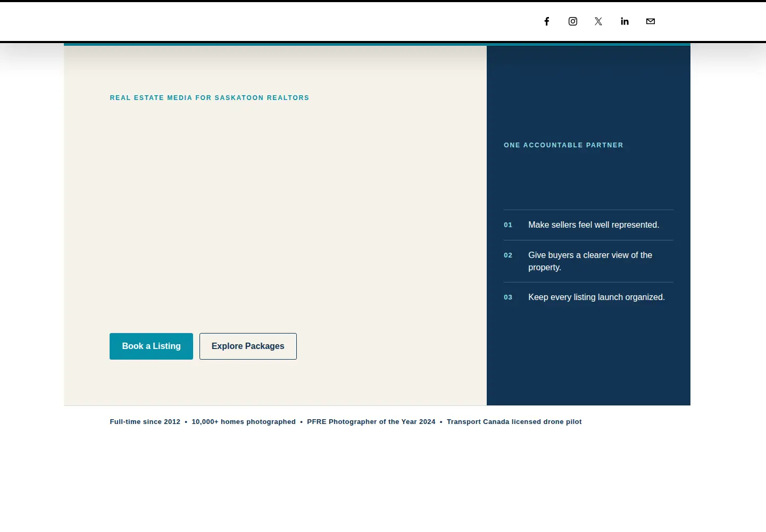The width and height of the screenshot is (766, 532).
Task: Click the Explore Packages button
Action: (x=248, y=346)
